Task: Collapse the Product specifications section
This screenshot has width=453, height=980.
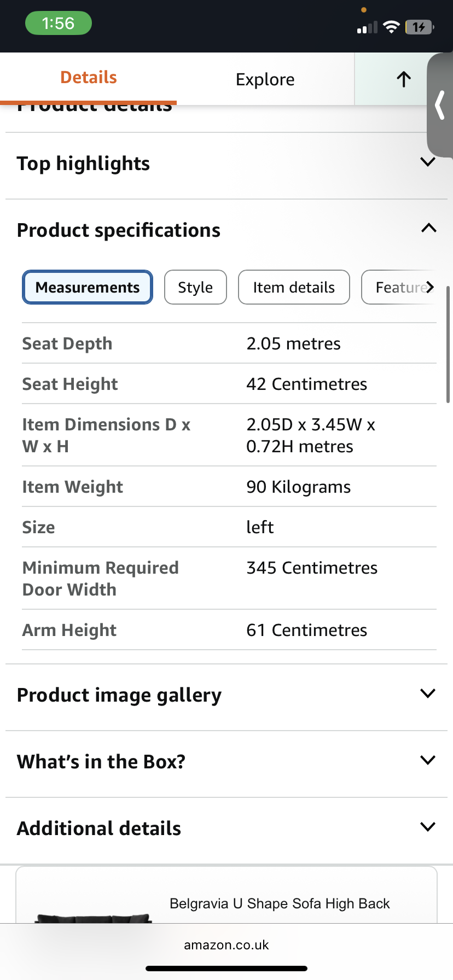Action: coord(428,229)
